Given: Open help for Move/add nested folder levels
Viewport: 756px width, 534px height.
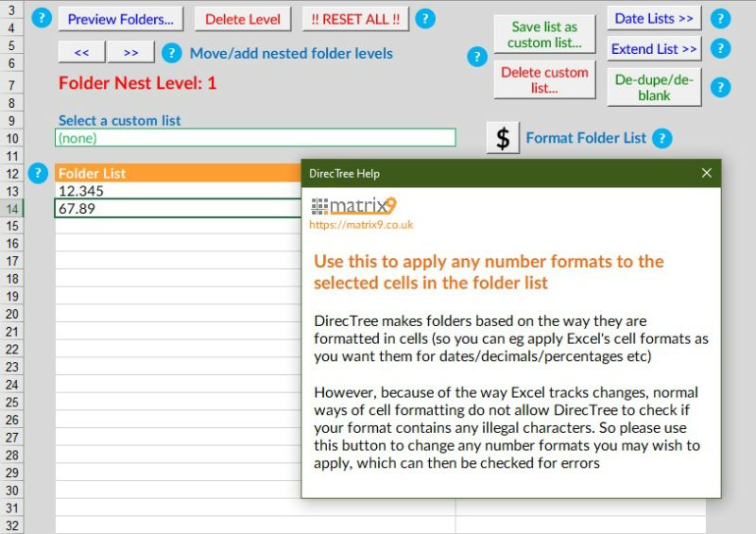Looking at the screenshot, I should (172, 53).
